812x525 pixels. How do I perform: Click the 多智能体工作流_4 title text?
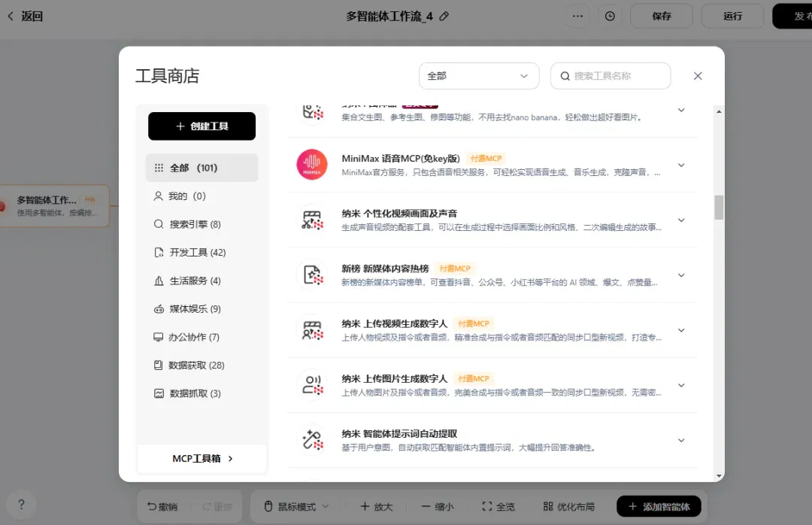[x=389, y=16]
